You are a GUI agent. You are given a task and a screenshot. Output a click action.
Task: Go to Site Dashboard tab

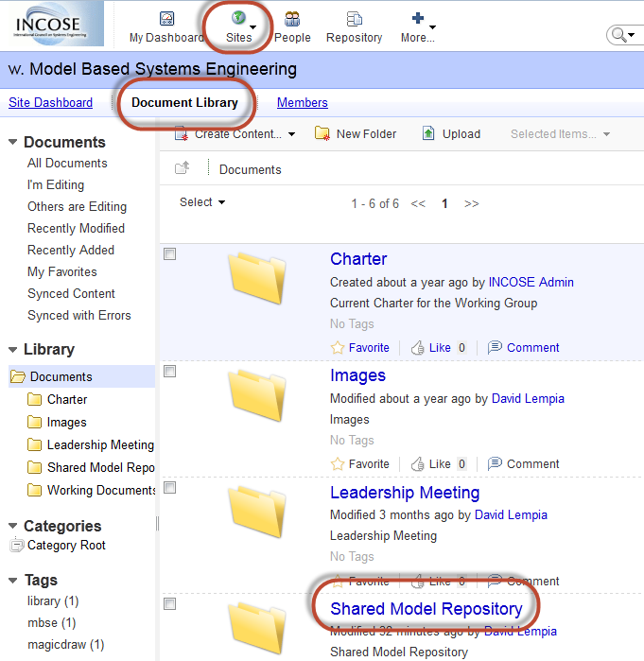tap(50, 102)
